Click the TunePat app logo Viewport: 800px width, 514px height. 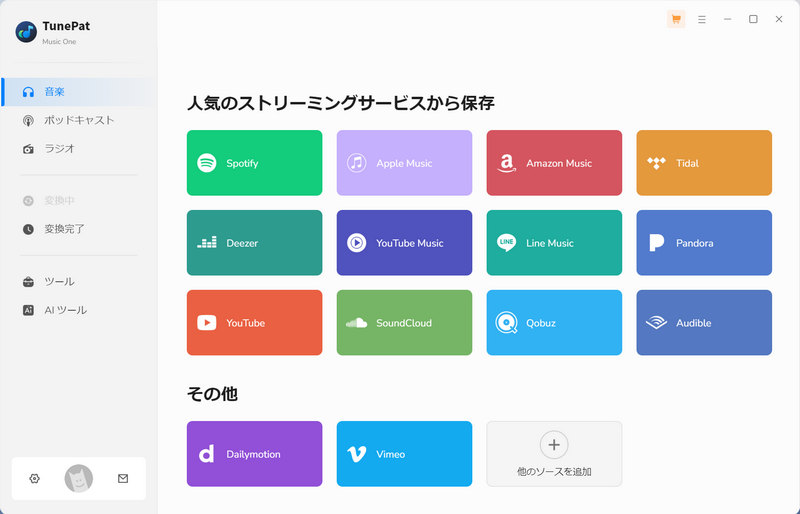(x=26, y=32)
